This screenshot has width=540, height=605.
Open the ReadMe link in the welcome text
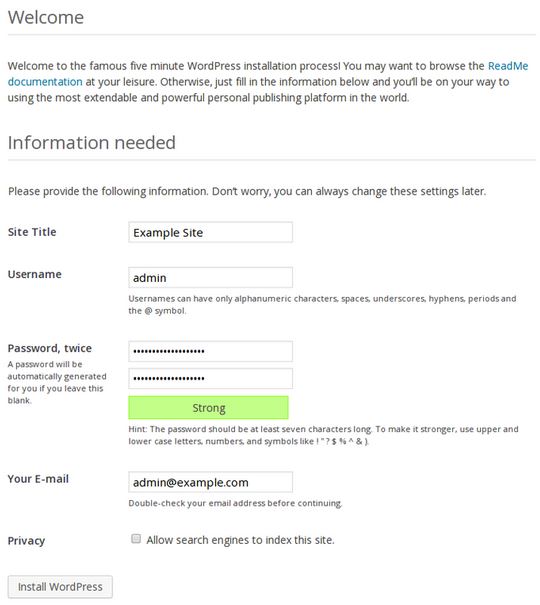point(508,66)
